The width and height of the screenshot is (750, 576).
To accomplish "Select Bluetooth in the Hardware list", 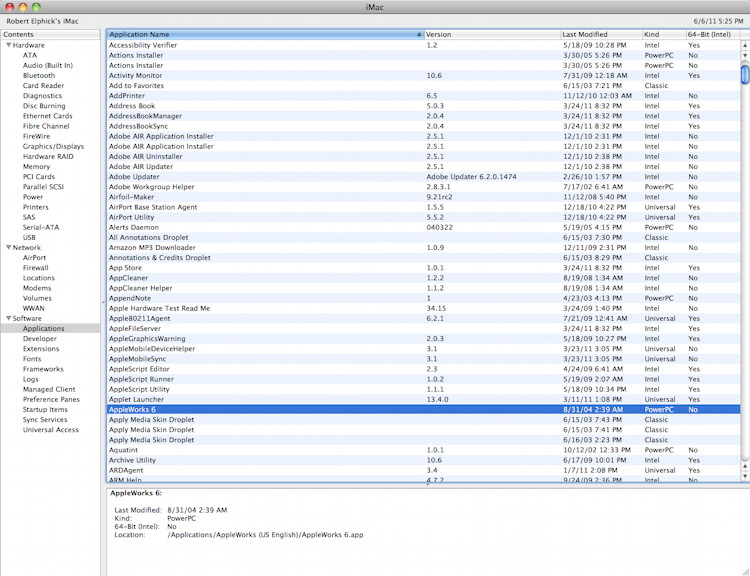I will click(x=39, y=75).
